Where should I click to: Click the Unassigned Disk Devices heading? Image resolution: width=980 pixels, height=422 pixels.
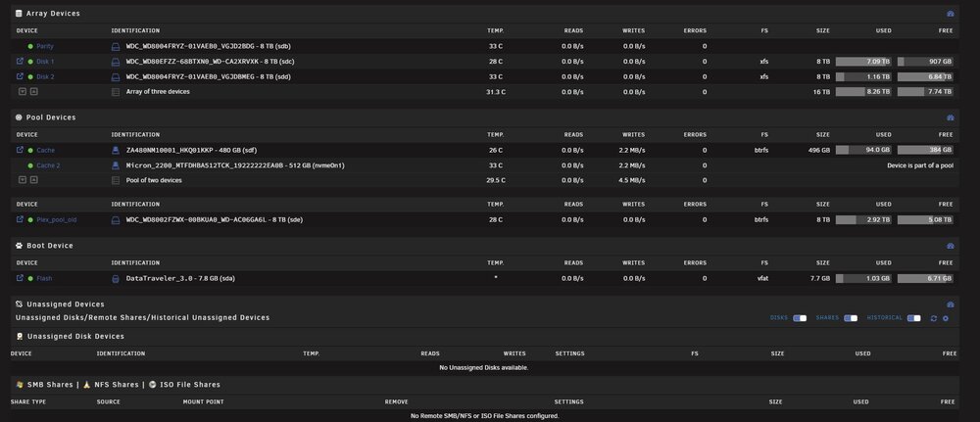pos(75,336)
